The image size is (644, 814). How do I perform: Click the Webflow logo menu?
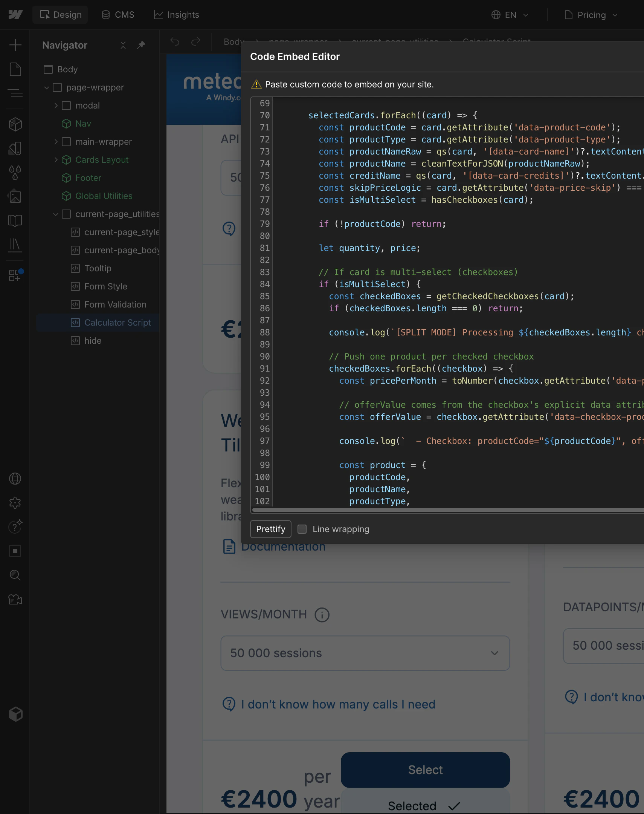coord(15,15)
